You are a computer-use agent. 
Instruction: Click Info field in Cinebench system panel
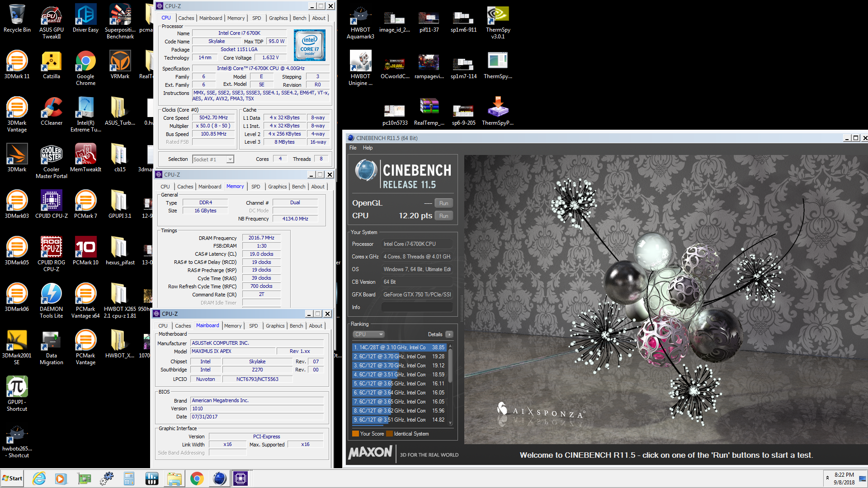tap(417, 307)
